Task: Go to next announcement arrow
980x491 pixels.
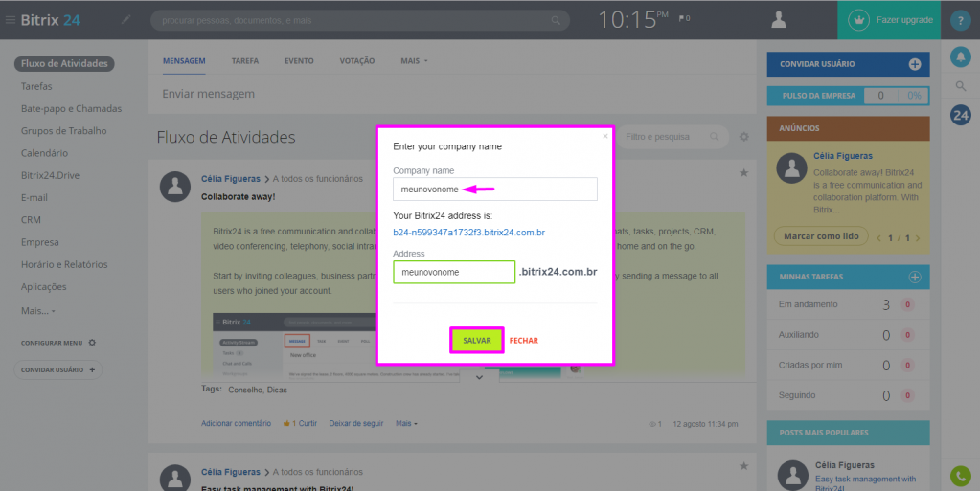Action: click(x=918, y=238)
